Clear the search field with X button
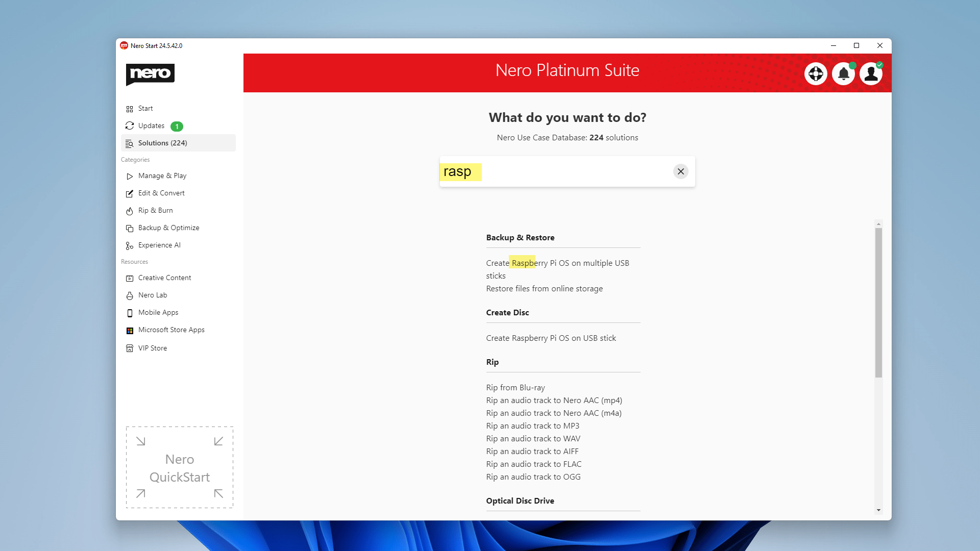 [680, 171]
